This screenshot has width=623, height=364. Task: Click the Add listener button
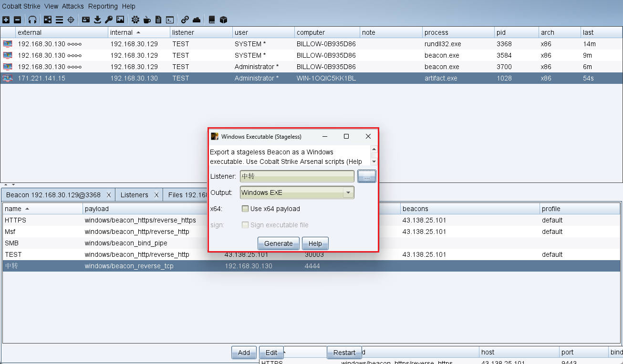[x=244, y=353]
